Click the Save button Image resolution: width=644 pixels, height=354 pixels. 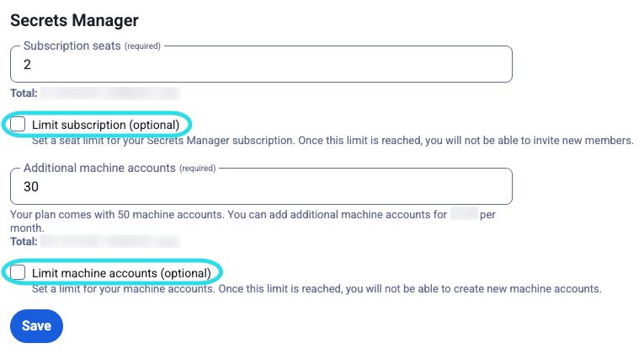click(x=36, y=326)
